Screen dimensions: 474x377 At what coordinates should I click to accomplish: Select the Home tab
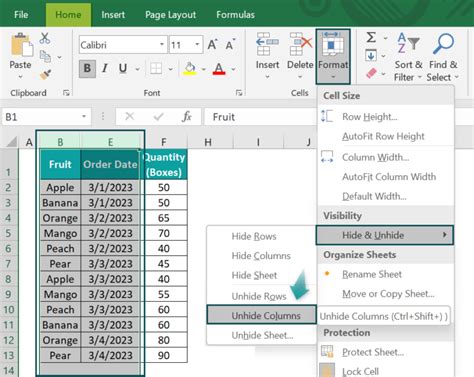[68, 15]
